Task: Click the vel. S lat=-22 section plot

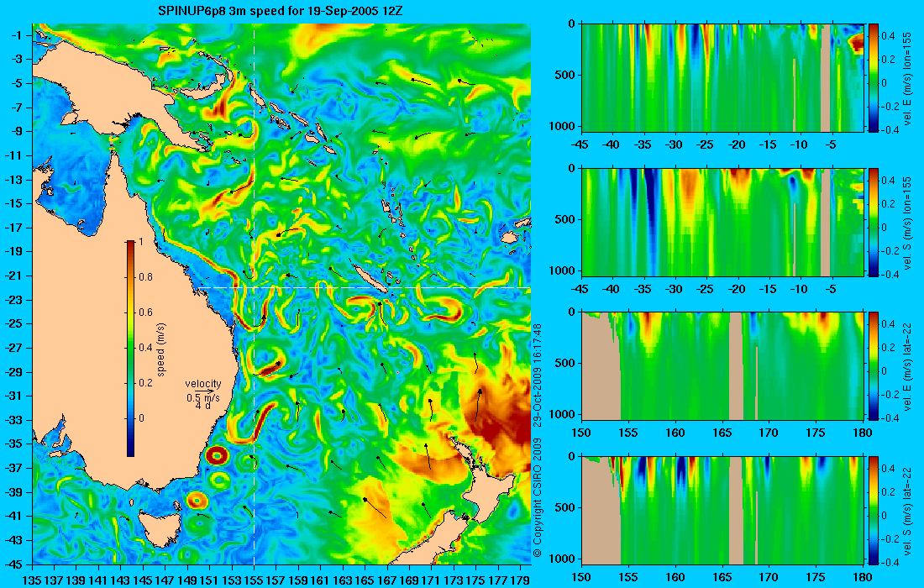Action: (x=722, y=510)
